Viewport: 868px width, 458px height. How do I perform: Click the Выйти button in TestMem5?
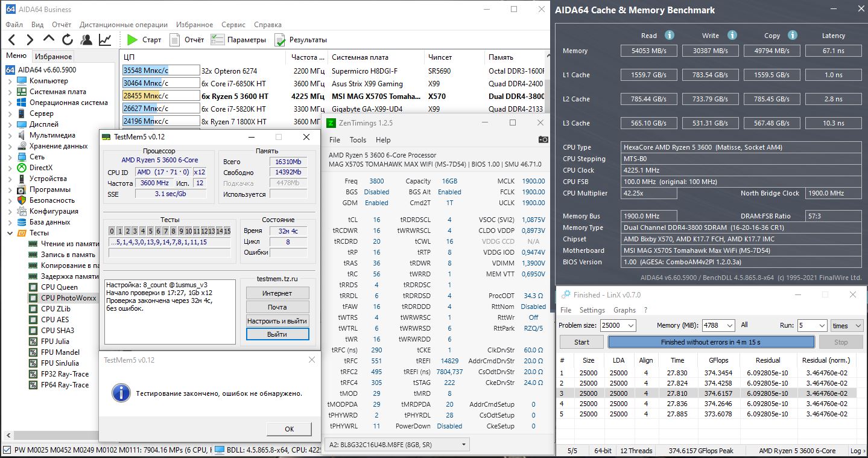coord(277,334)
